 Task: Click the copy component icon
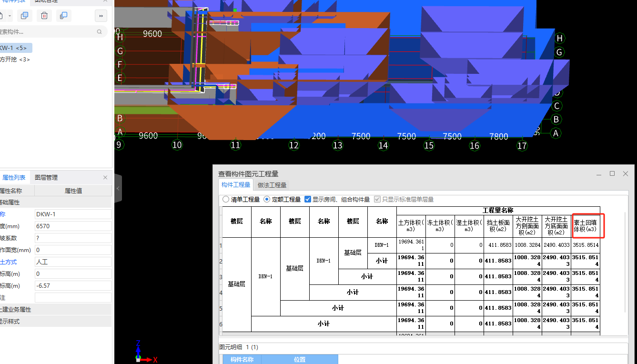[25, 16]
